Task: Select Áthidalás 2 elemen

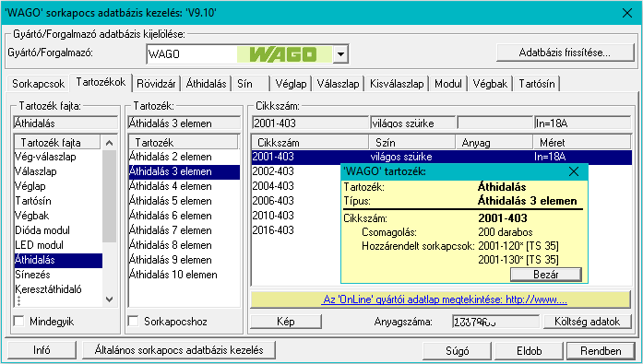Action: point(185,157)
